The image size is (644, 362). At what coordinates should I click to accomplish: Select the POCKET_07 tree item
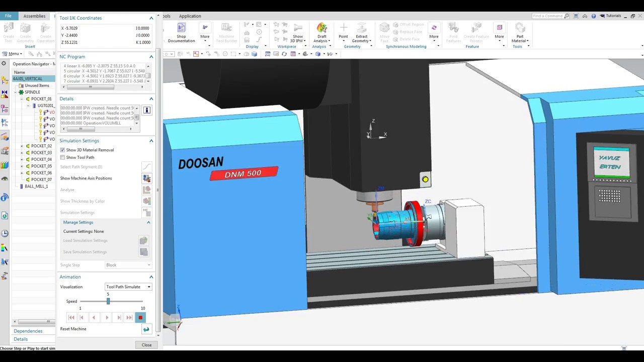(41, 179)
